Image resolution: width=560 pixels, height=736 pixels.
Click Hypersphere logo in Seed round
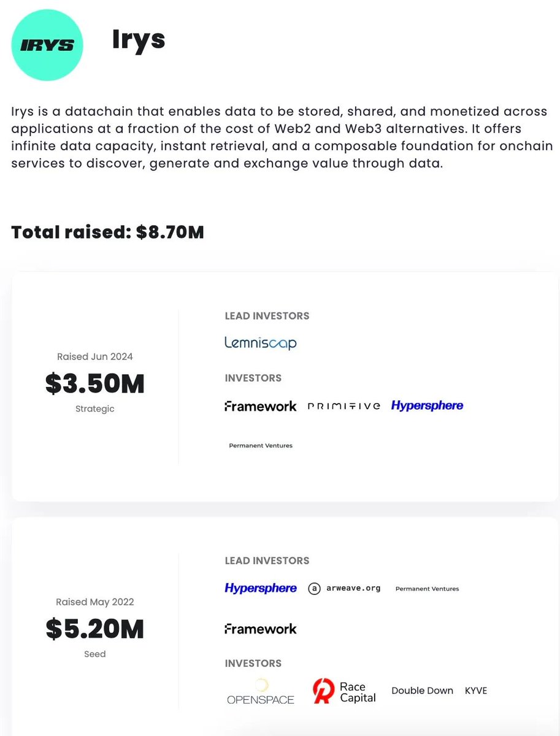pyautogui.click(x=261, y=588)
